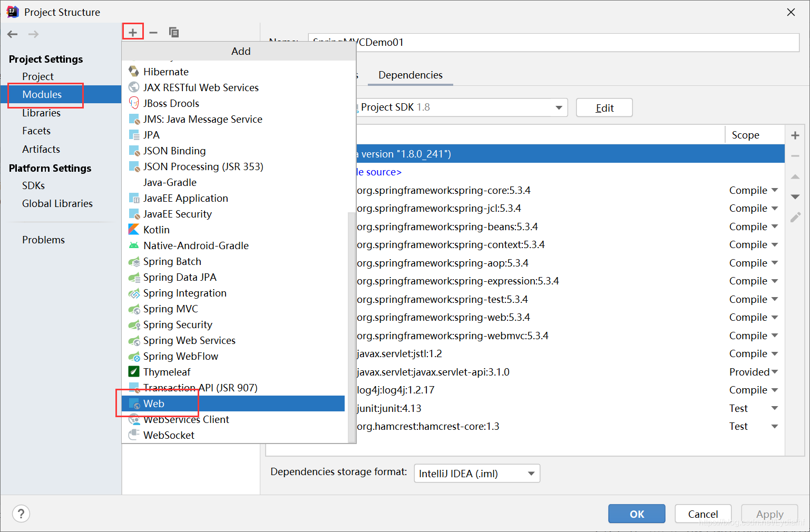The height and width of the screenshot is (532, 810).
Task: Click the Edit SDK button
Action: 604,107
